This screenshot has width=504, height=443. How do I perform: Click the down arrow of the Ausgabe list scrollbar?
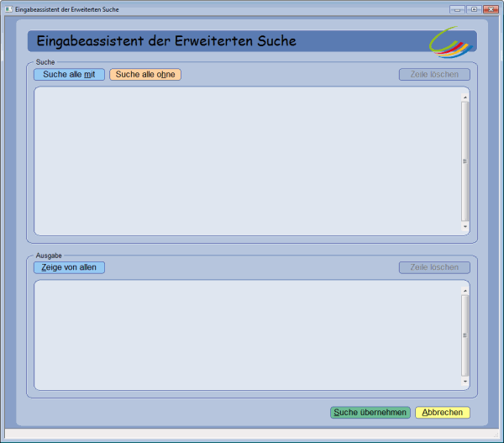465,382
